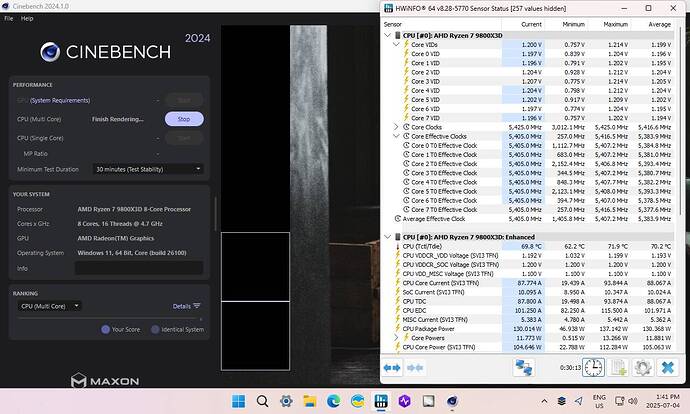This screenshot has height=414, width=690.
Task: Stop the CPU Multi Core rendering
Action: point(184,119)
